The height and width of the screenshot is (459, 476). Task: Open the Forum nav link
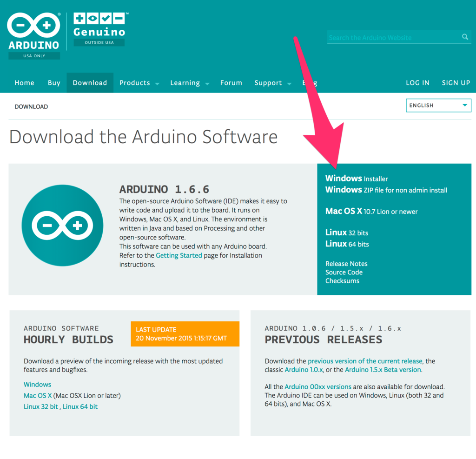pos(231,83)
